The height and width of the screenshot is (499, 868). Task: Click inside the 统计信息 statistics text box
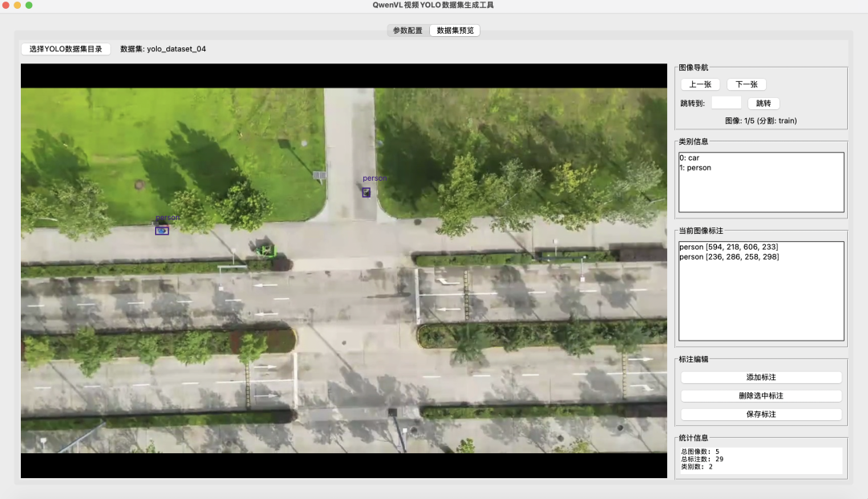[x=760, y=460]
